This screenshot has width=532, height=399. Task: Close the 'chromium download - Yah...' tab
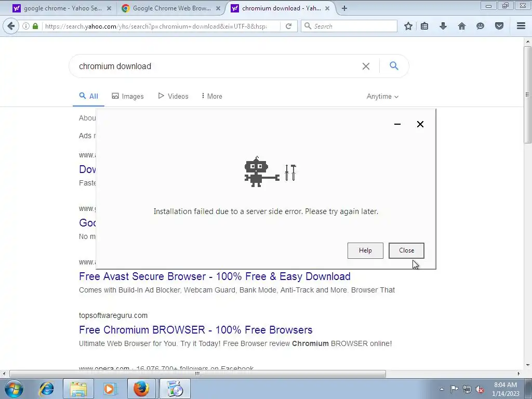coord(327,8)
